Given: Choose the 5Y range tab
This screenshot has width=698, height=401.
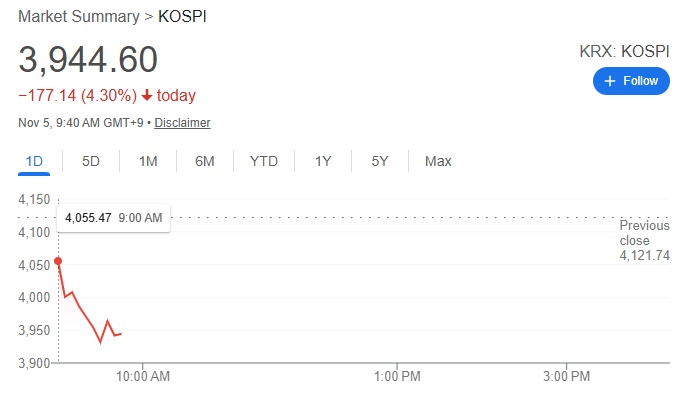Looking at the screenshot, I should [380, 161].
